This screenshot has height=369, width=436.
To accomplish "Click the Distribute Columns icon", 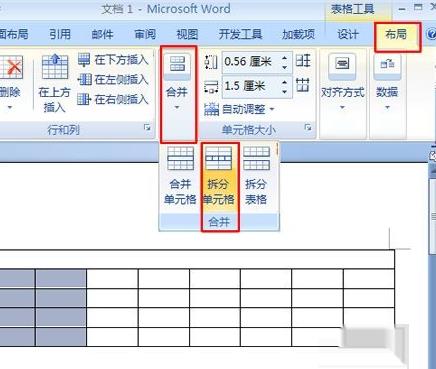I will pos(303,85).
